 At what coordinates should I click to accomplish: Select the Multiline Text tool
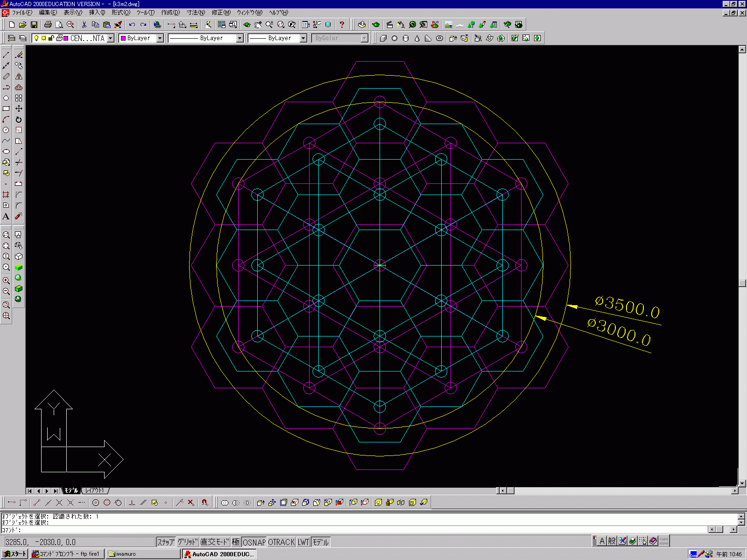[6, 216]
